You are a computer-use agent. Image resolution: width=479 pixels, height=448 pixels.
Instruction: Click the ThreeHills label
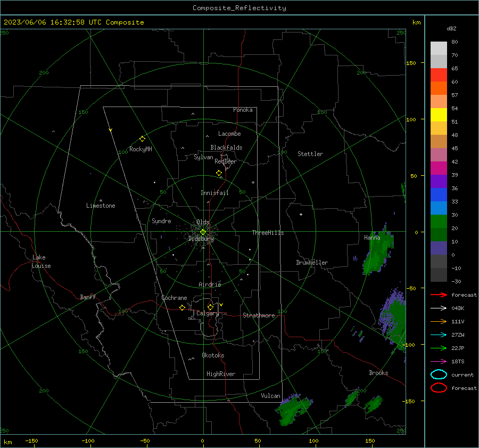pyautogui.click(x=268, y=233)
